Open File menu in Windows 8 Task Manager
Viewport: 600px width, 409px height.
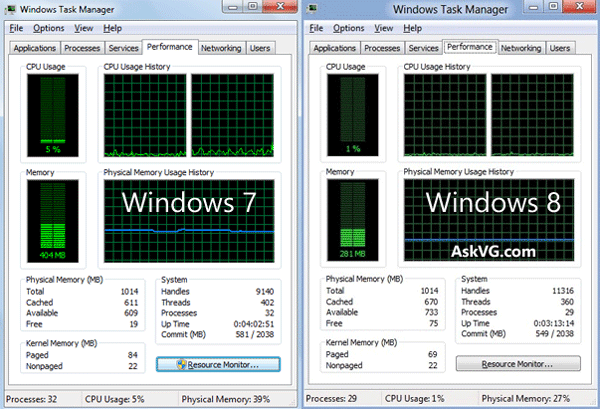pos(316,28)
